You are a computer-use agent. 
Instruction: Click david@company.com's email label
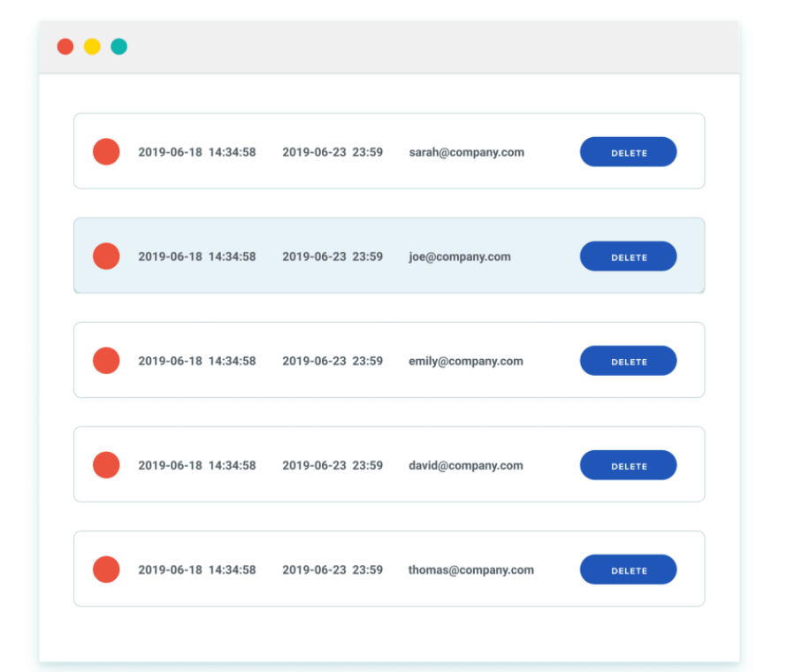(x=465, y=464)
